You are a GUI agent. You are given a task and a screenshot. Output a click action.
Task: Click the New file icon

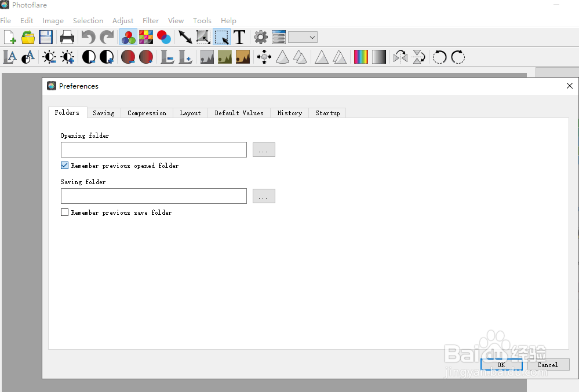tap(10, 37)
